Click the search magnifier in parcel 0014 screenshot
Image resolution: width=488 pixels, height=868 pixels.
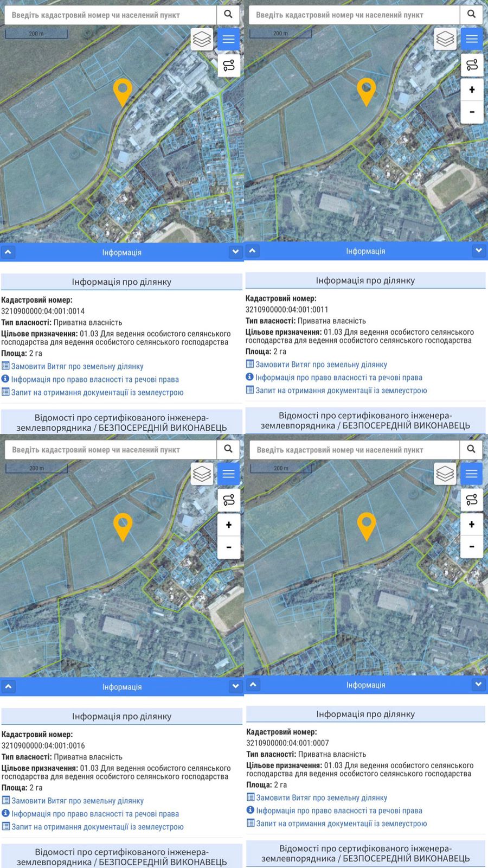click(x=228, y=15)
